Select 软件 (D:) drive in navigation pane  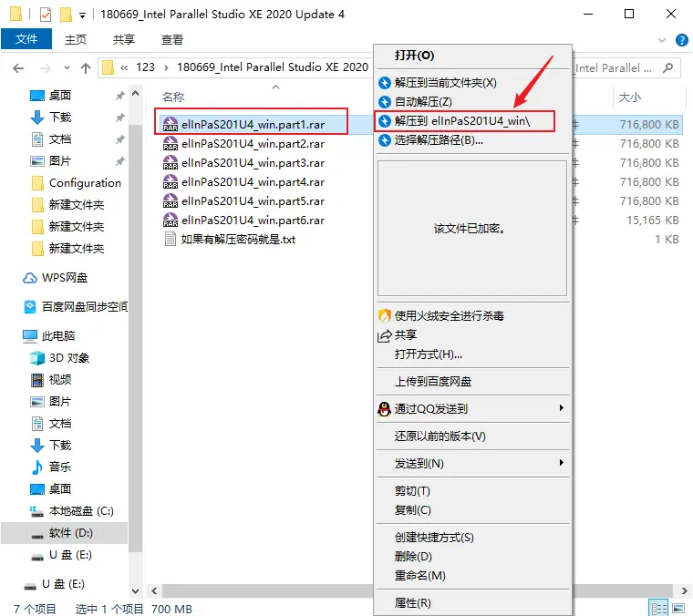(x=65, y=533)
